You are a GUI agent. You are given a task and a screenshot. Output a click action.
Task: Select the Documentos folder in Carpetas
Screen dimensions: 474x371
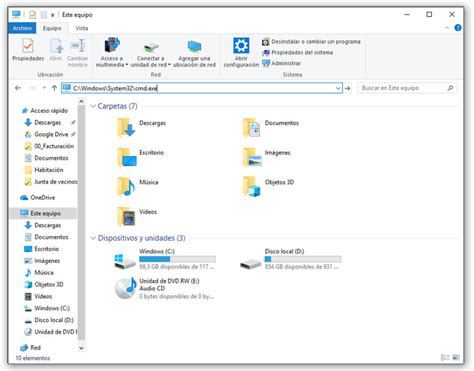click(271, 128)
